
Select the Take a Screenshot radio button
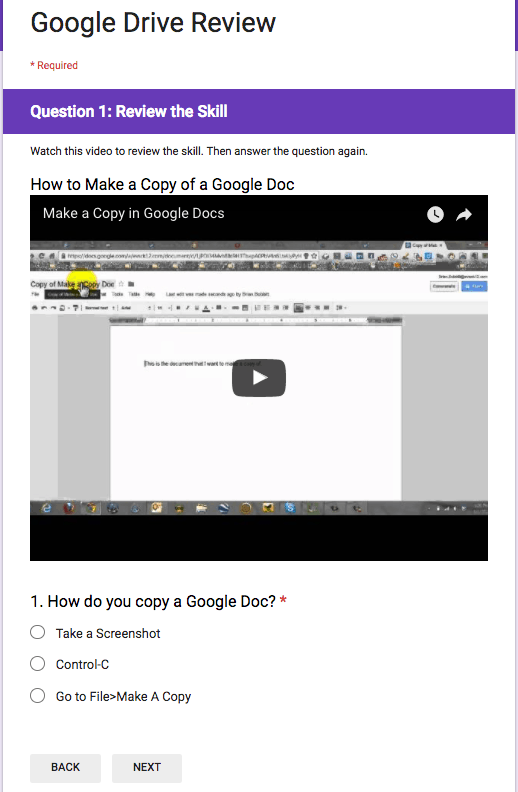37,632
